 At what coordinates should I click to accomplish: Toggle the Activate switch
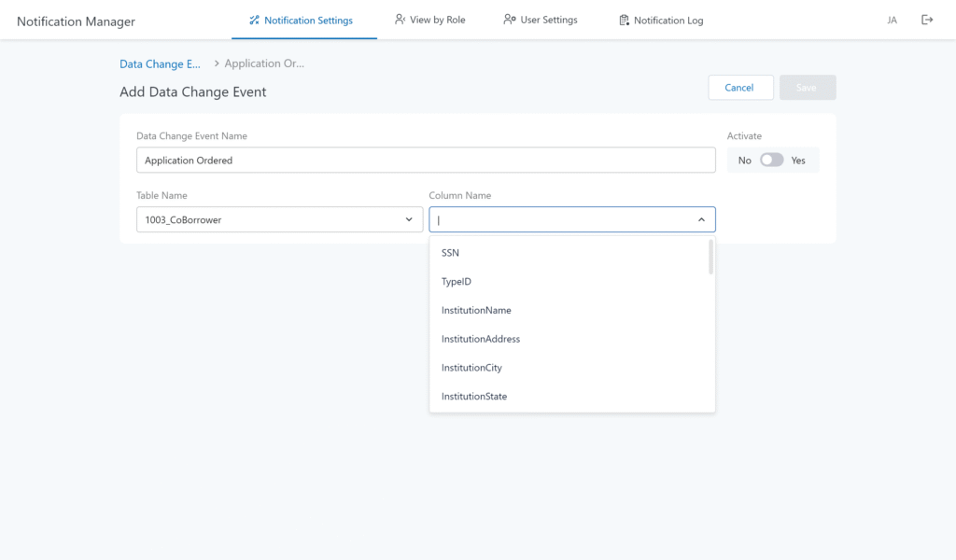[x=771, y=161]
